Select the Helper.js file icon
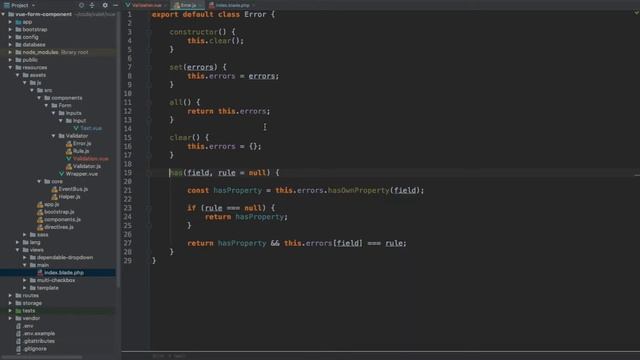The height and width of the screenshot is (360, 640). click(x=54, y=197)
